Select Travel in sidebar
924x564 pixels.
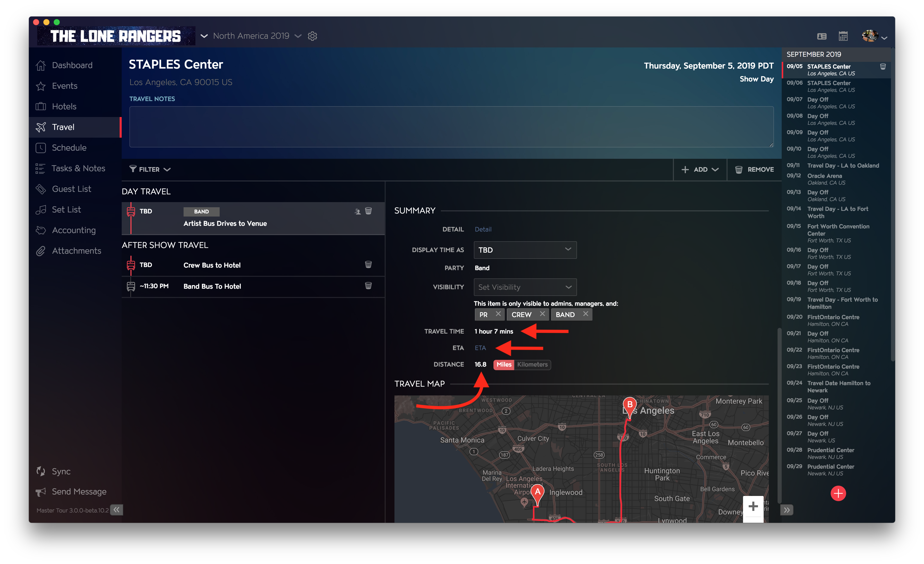(x=75, y=127)
